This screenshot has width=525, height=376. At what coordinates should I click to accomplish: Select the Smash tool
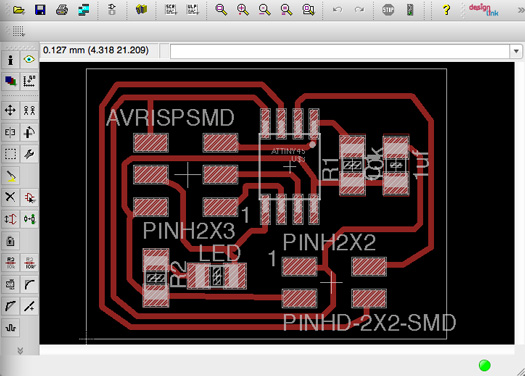pyautogui.click(x=10, y=285)
